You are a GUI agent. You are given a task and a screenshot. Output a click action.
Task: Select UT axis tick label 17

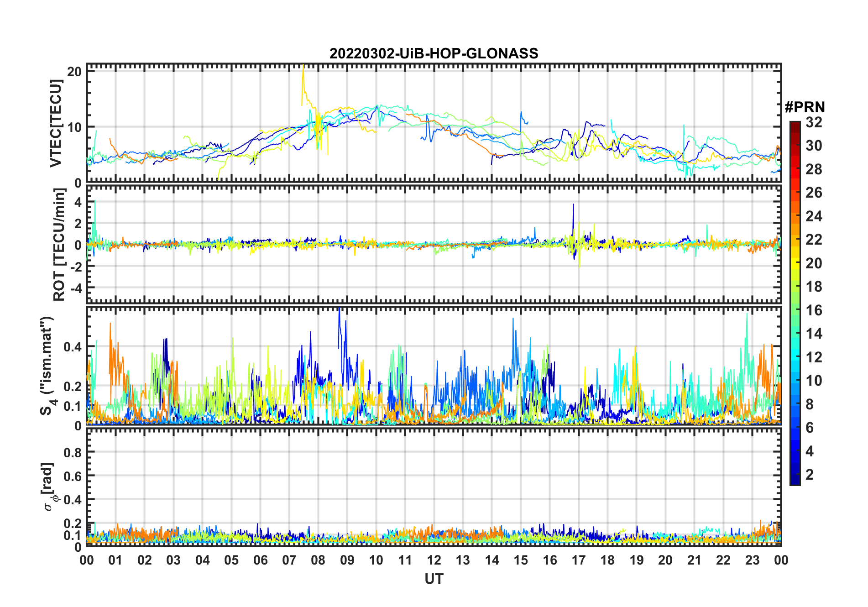pos(579,560)
